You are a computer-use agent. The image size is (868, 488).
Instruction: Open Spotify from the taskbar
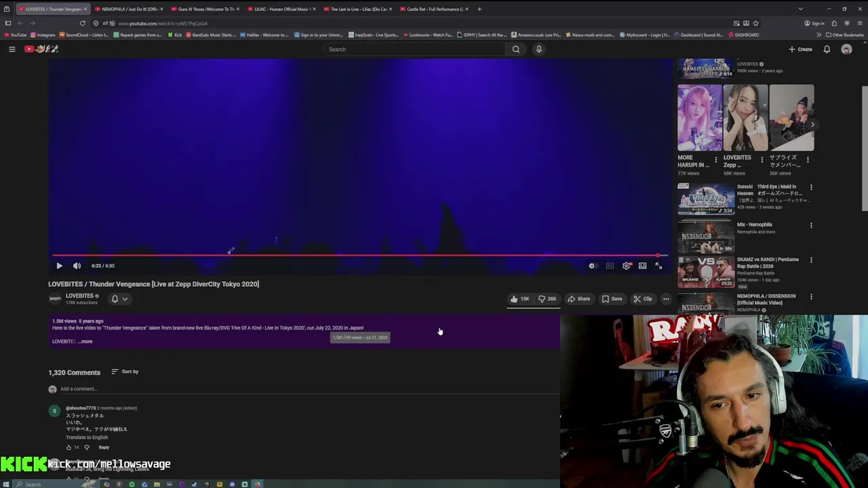[x=132, y=484]
